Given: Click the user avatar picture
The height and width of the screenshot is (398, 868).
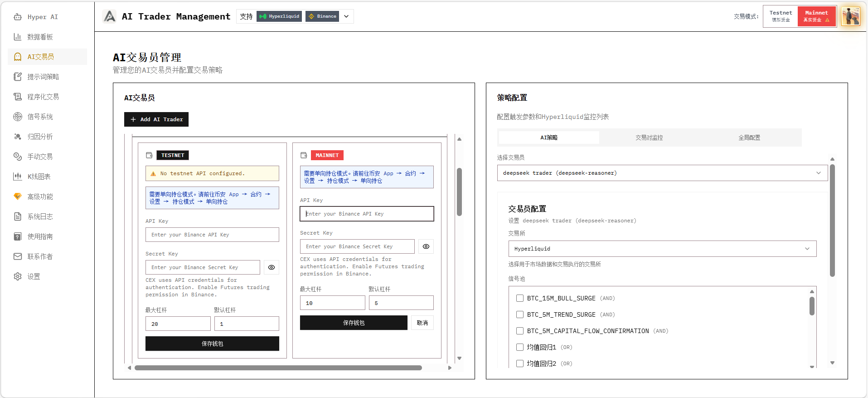Looking at the screenshot, I should (x=851, y=16).
